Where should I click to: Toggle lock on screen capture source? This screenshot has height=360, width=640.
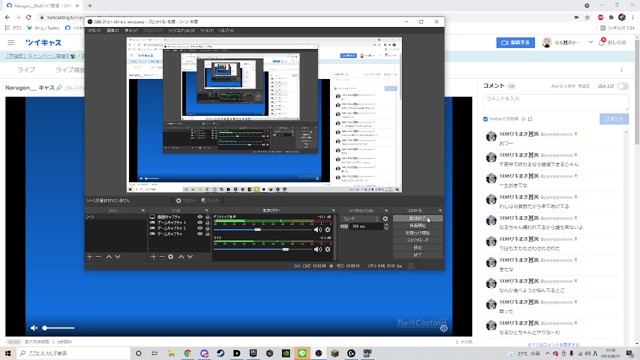(207, 217)
